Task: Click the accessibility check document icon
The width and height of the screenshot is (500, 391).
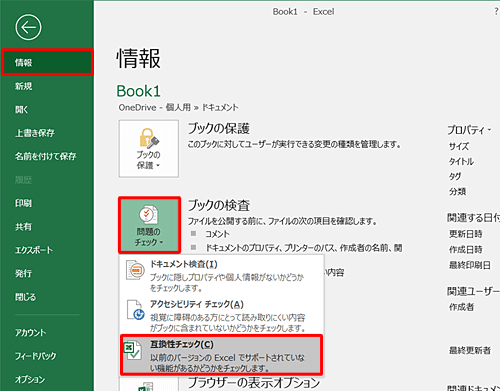Action: tap(135, 310)
